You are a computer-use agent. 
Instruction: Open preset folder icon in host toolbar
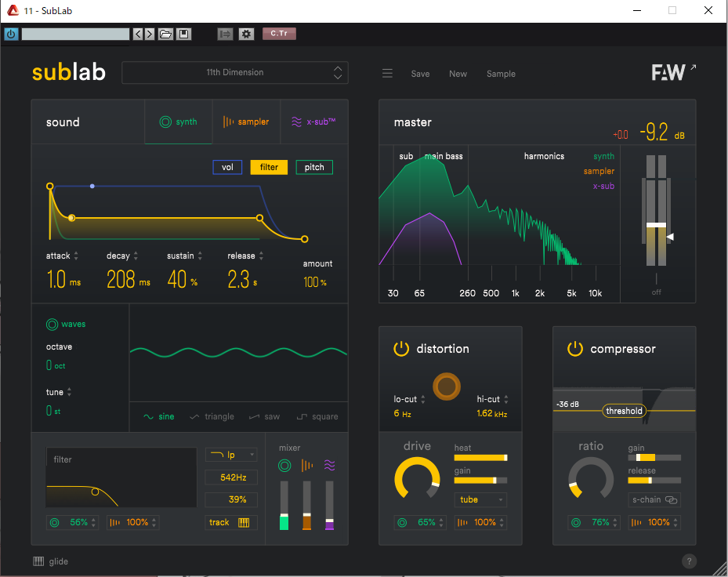[166, 34]
